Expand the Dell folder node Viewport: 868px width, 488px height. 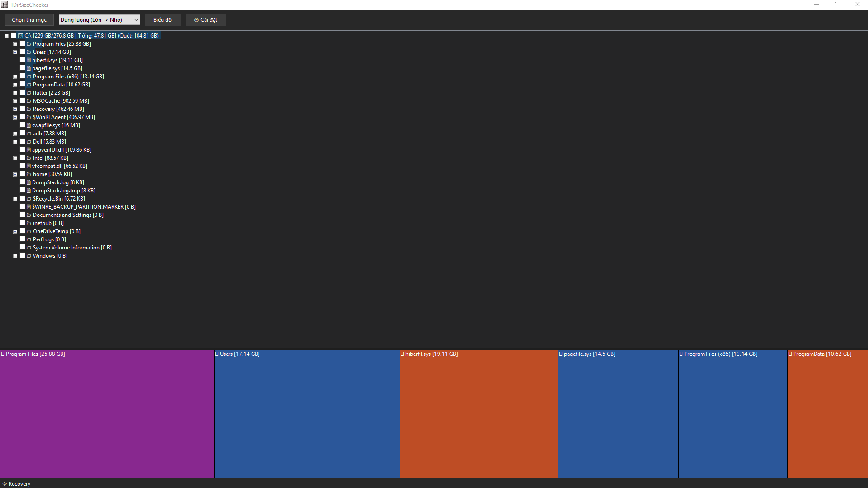click(15, 142)
